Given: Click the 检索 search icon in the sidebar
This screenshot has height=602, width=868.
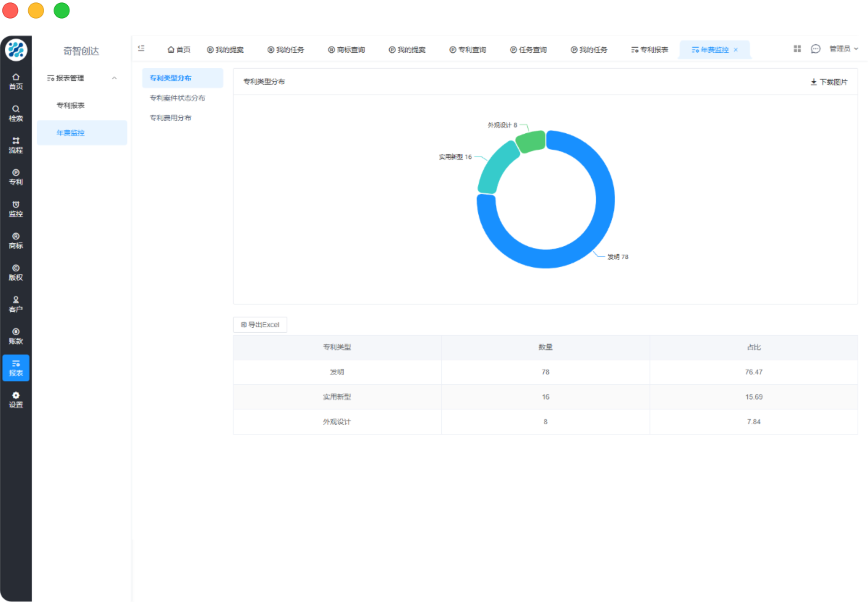Looking at the screenshot, I should coord(16,113).
